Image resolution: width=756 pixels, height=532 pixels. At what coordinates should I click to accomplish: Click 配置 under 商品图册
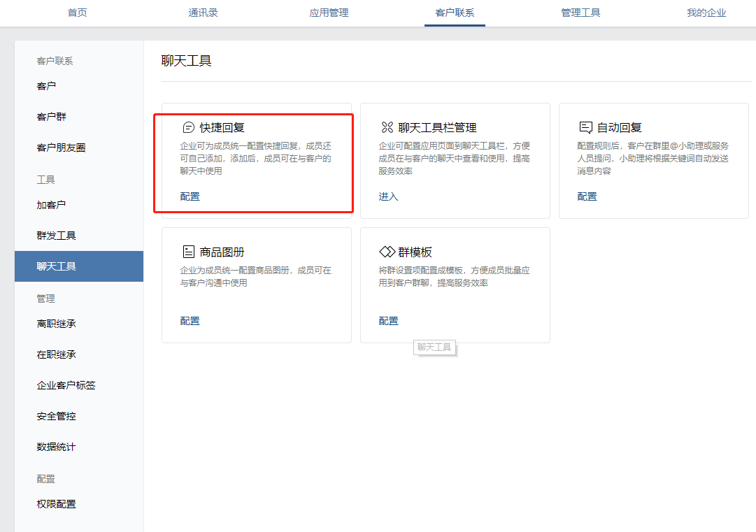pyautogui.click(x=190, y=321)
